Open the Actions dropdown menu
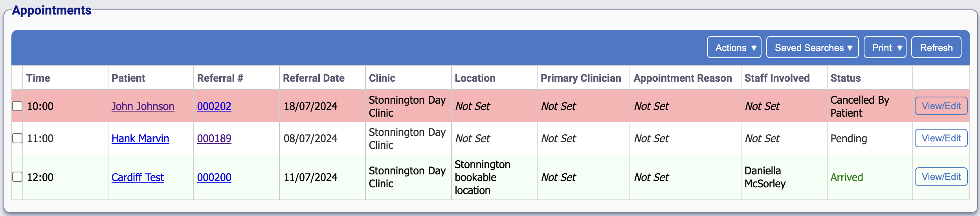Viewport: 980px width, 216px height. (x=734, y=48)
